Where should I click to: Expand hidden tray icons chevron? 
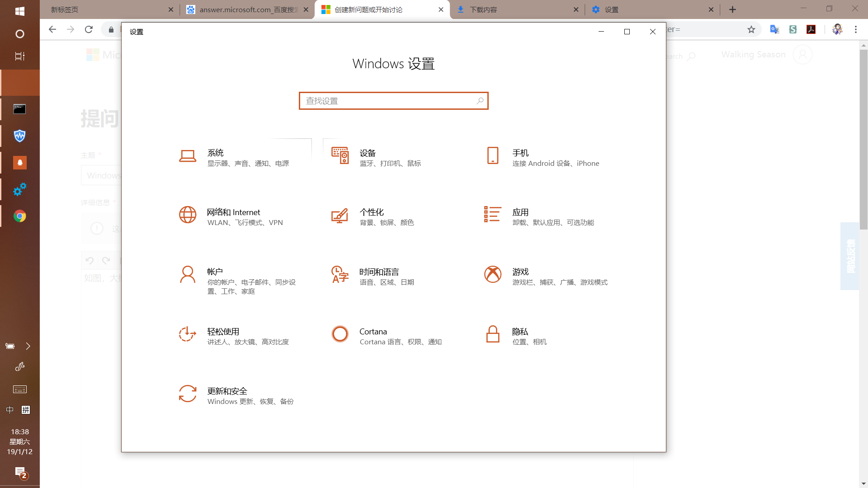tap(28, 346)
